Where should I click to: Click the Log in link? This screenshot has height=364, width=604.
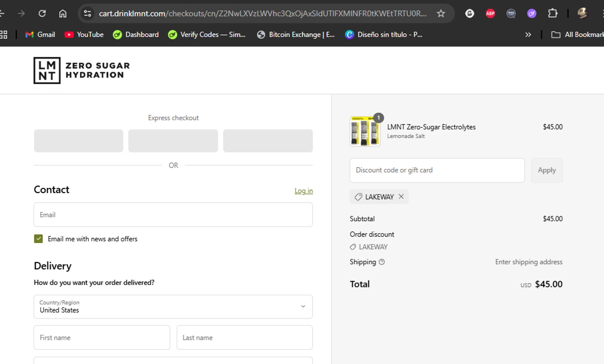click(x=304, y=191)
